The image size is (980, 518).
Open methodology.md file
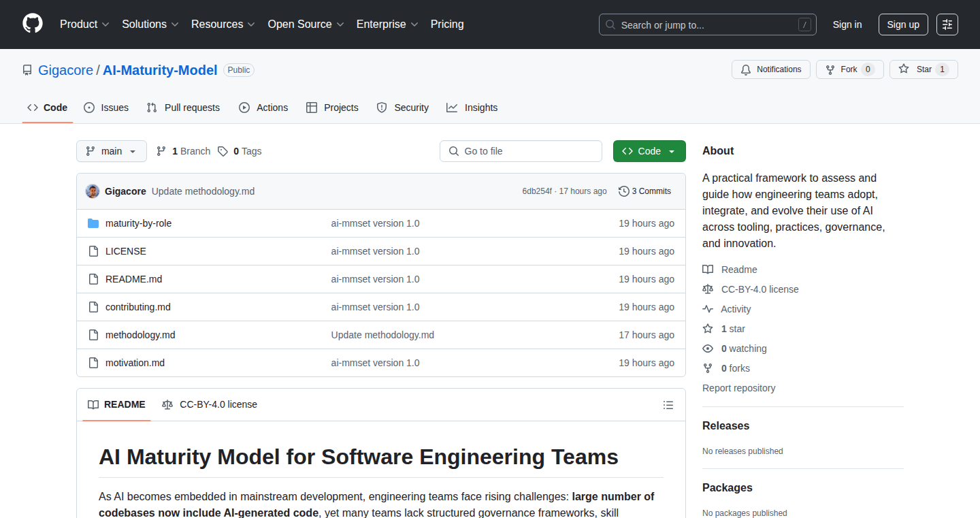[140, 335]
